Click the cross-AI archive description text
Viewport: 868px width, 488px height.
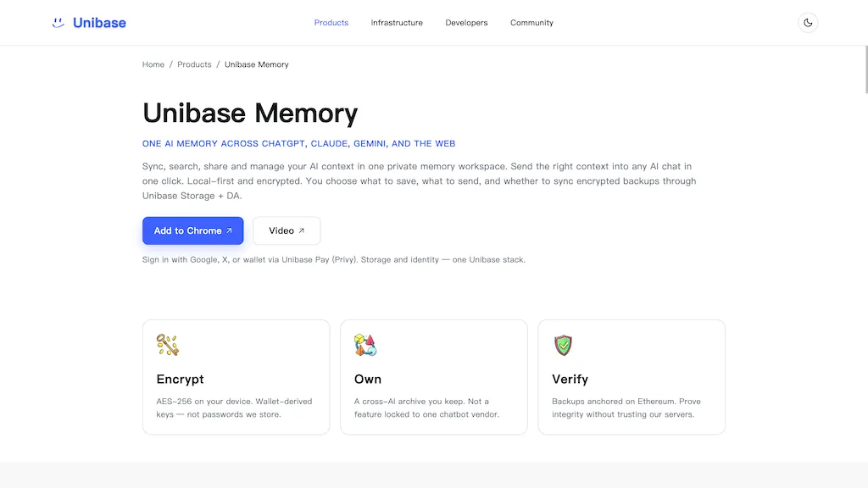(427, 408)
